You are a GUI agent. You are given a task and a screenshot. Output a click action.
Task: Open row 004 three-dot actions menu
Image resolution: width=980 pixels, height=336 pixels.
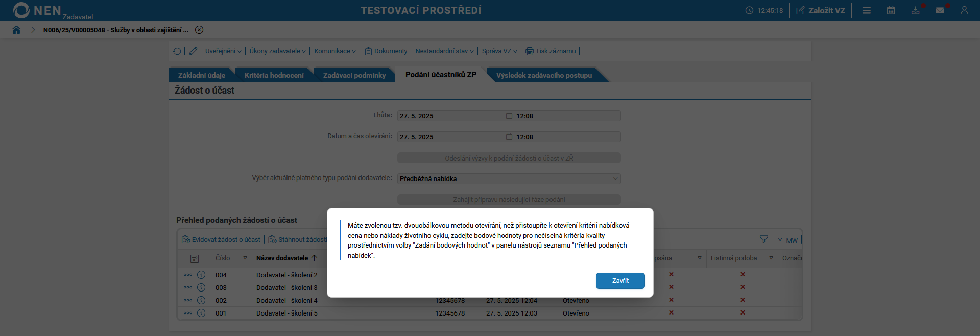pos(188,275)
